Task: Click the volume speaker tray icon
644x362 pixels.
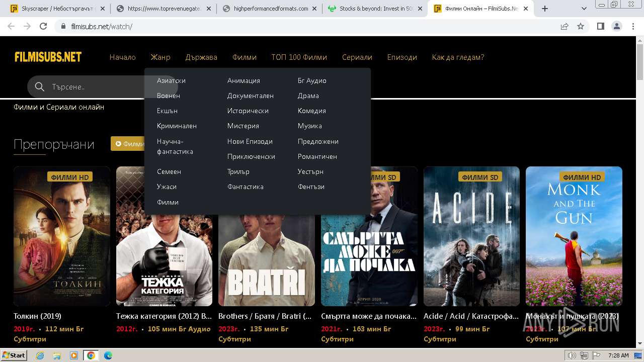Action: (572, 355)
